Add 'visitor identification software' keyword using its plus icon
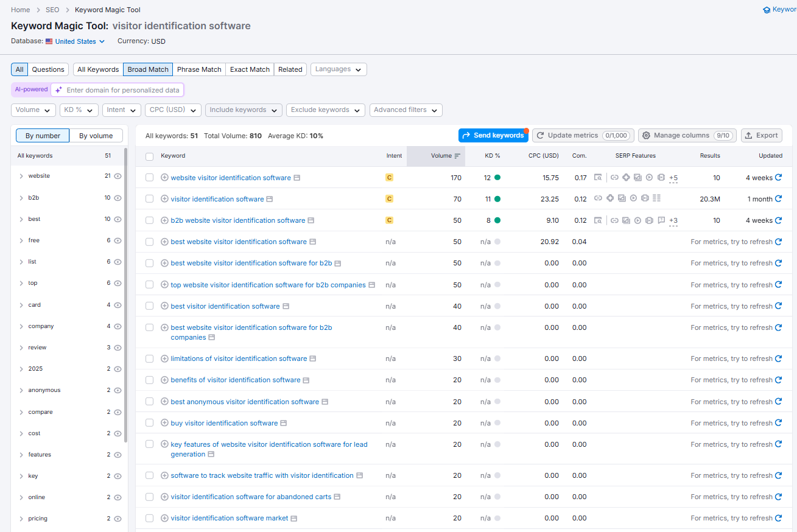Viewport: 797px width, 532px height. point(164,199)
